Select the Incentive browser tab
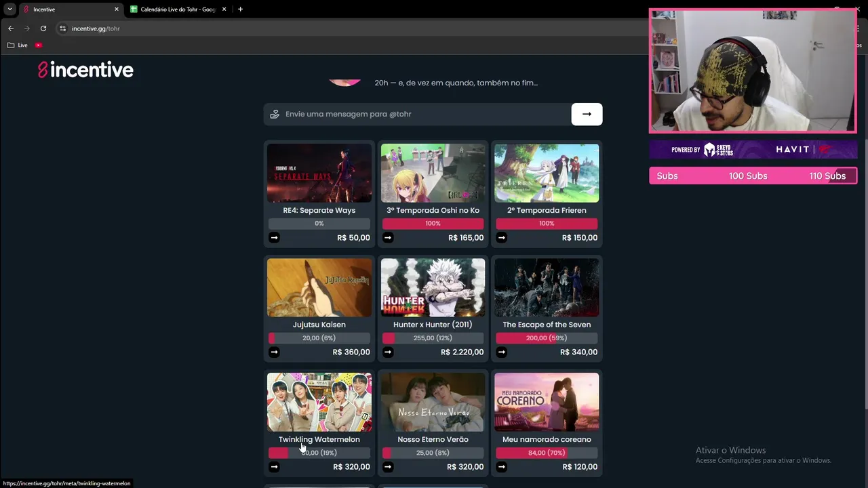 click(71, 9)
